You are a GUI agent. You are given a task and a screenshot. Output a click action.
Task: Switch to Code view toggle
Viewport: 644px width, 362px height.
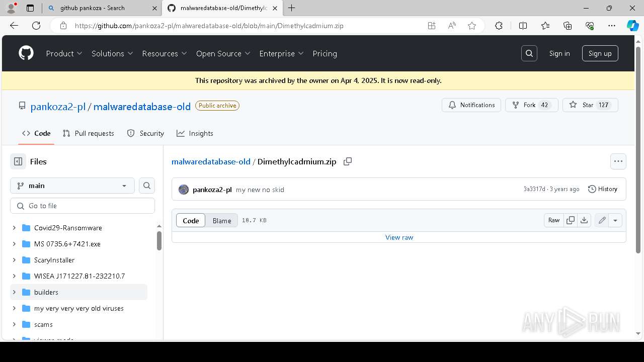point(191,220)
